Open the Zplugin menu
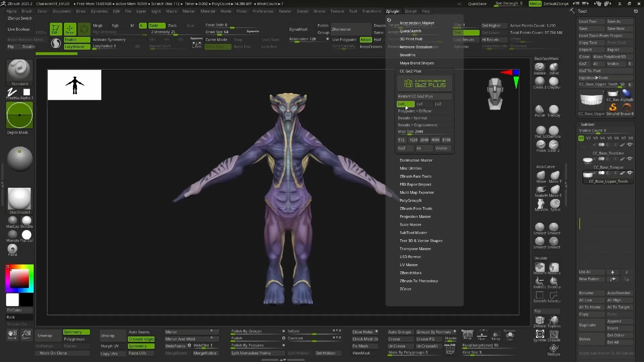This screenshot has width=644, height=362. pos(392,11)
